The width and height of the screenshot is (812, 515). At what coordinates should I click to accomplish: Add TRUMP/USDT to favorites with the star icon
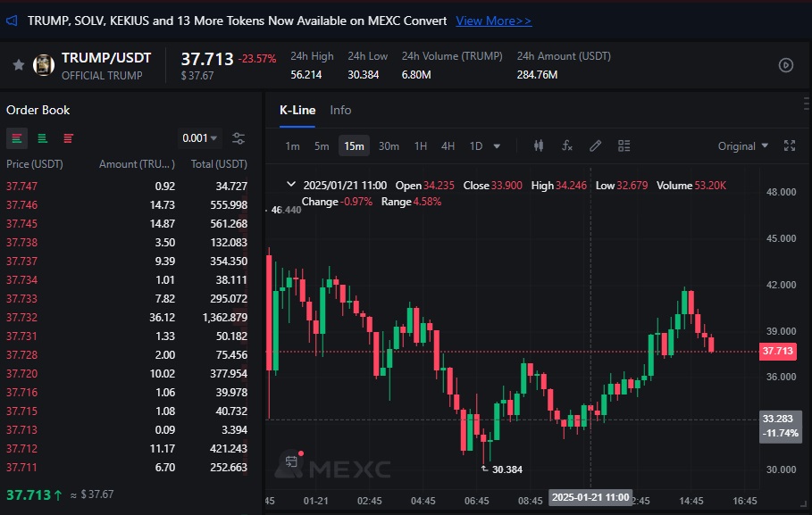tap(19, 64)
